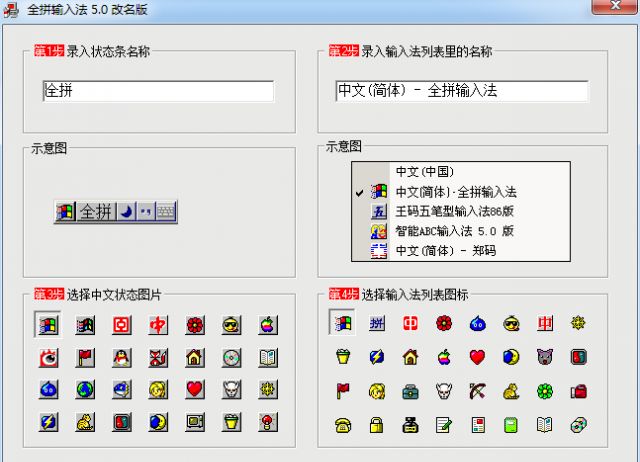Pick CD disc icon in step 4

click(x=578, y=425)
